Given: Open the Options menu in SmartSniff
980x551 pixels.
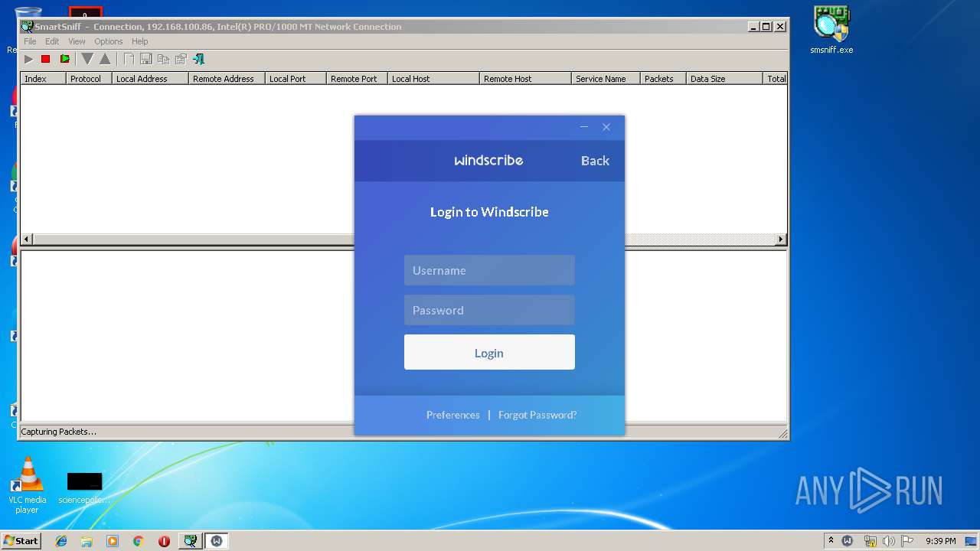Looking at the screenshot, I should [109, 41].
